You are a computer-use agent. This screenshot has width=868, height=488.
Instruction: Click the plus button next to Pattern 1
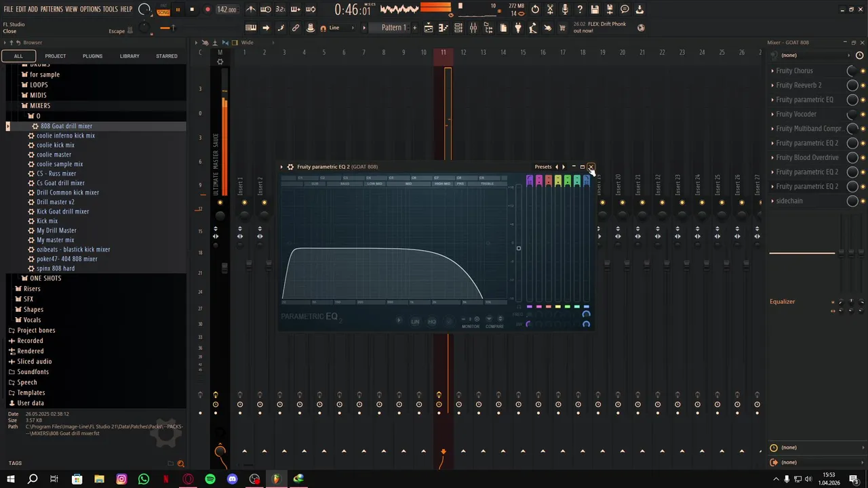(414, 28)
